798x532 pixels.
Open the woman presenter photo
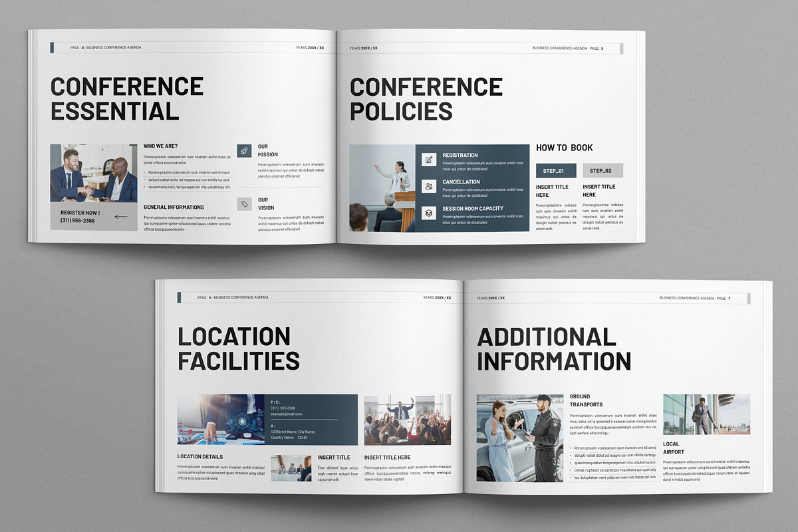[382, 188]
